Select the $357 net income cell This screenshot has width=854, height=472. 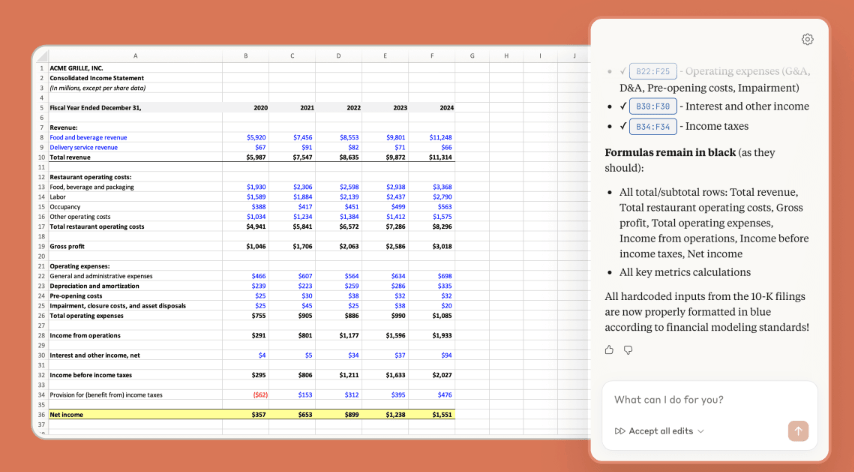point(246,415)
